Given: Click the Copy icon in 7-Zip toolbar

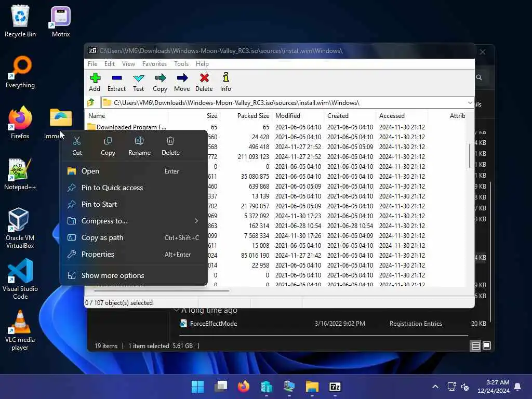Looking at the screenshot, I should (x=160, y=82).
